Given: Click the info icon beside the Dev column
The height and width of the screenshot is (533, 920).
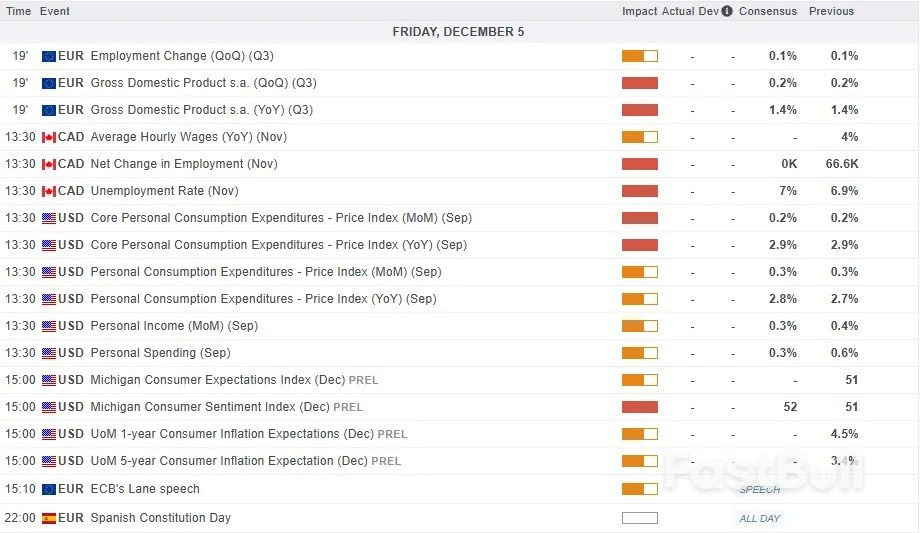Looking at the screenshot, I should click(727, 11).
